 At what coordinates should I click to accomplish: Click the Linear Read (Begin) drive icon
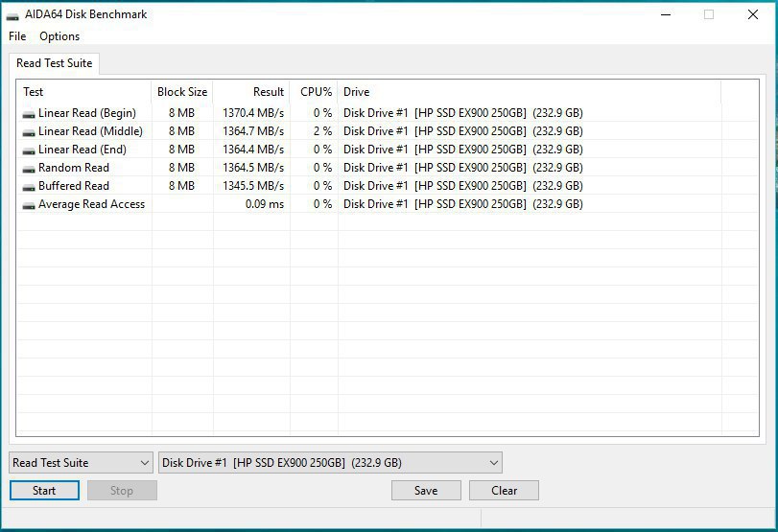(x=29, y=114)
